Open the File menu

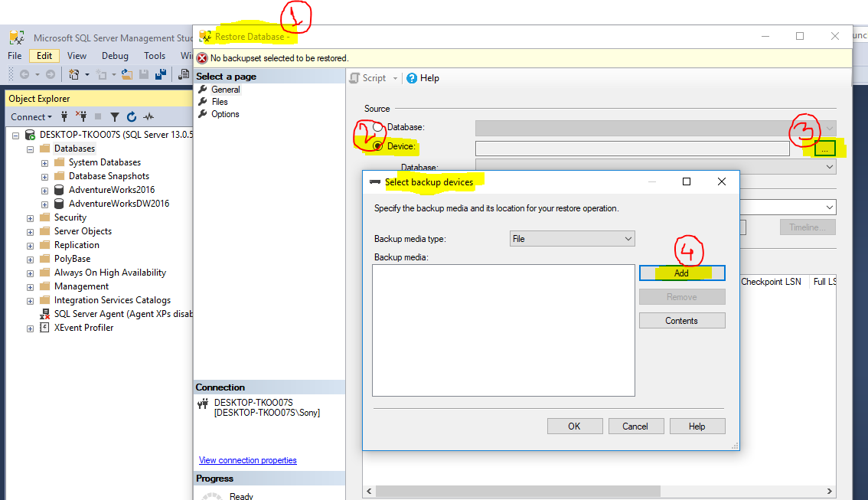(x=15, y=55)
